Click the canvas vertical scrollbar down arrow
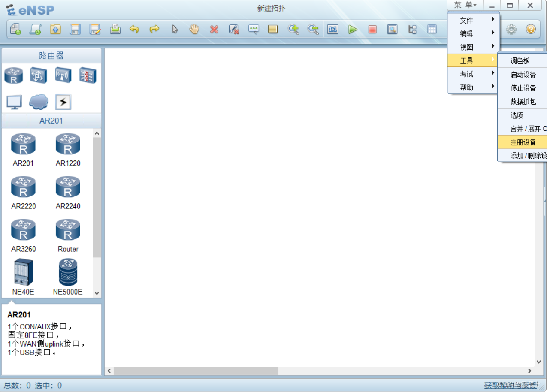The height and width of the screenshot is (392, 547). tap(539, 362)
